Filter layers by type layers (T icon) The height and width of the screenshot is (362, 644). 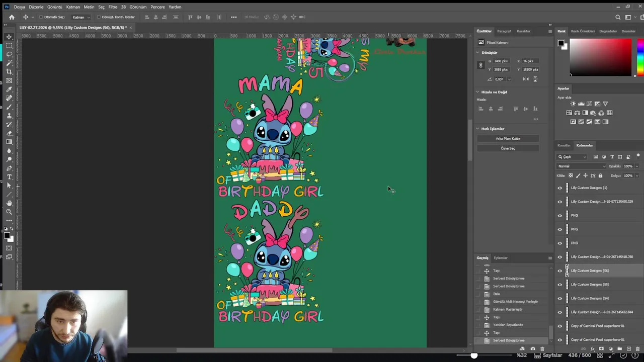(612, 157)
